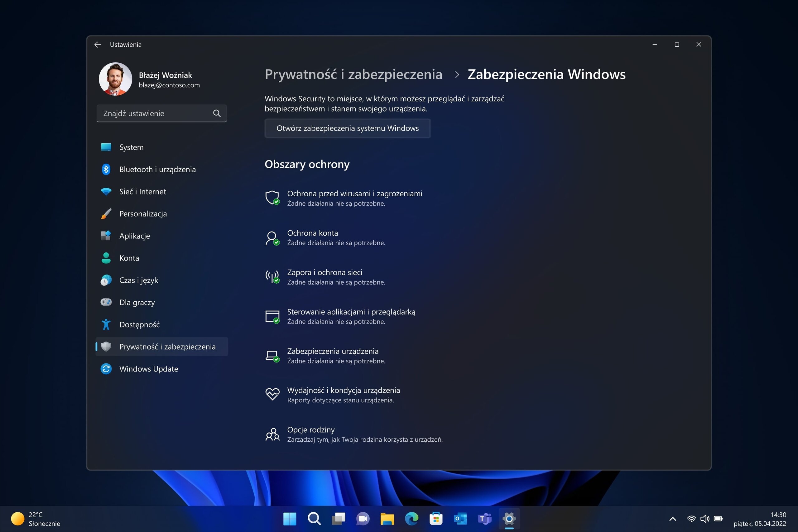Viewport: 798px width, 532px height.
Task: Open Microsoft Edge from the taskbar
Action: [411, 518]
